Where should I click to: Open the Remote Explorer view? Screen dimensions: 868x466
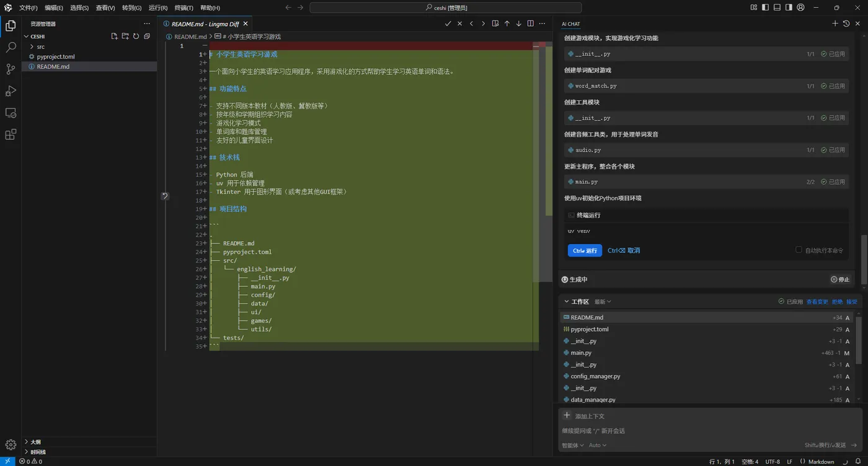point(11,113)
